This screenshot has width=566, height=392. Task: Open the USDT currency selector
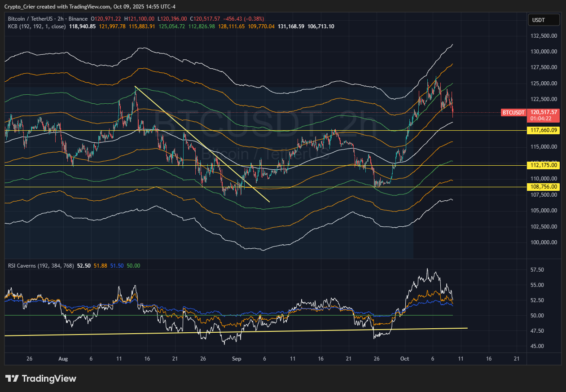pos(544,20)
